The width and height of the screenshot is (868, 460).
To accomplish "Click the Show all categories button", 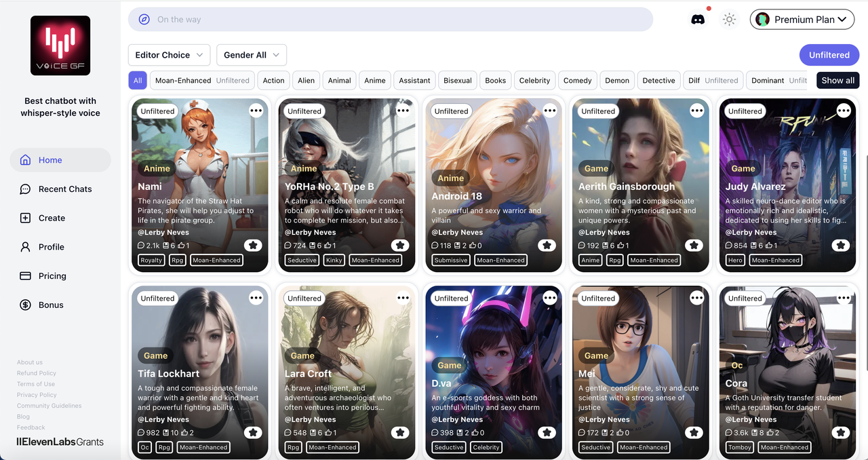I will 837,80.
